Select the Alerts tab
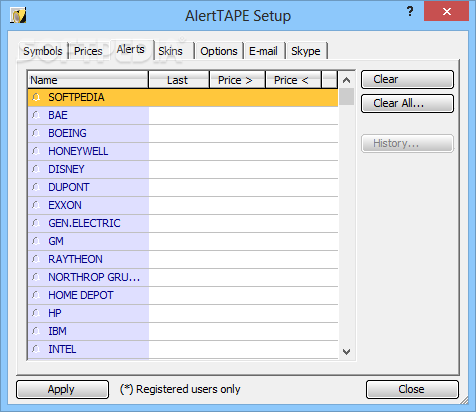 click(x=131, y=50)
